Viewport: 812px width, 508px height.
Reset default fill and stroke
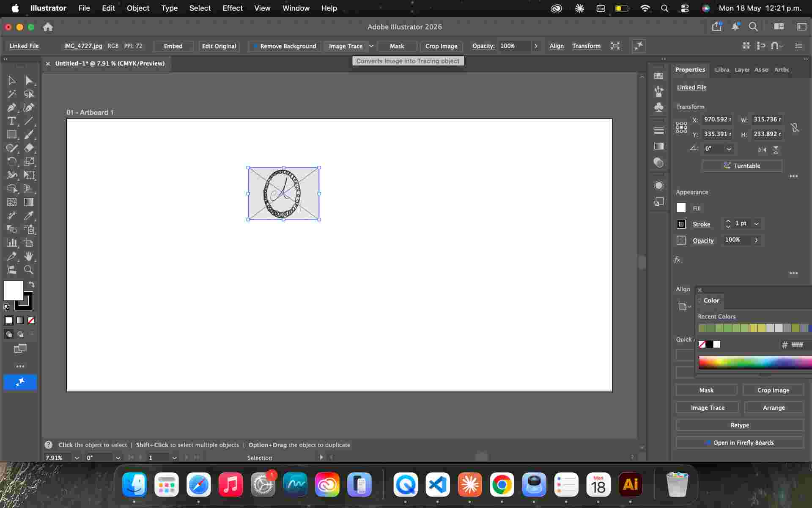coord(7,307)
